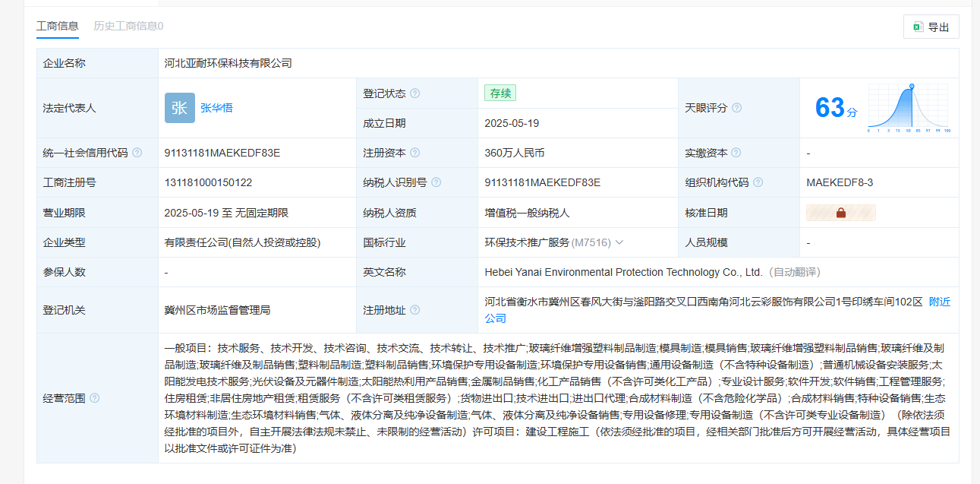Click the 天眼评分 distribution chart
Viewport: 980px width, 484px height.
point(909,108)
